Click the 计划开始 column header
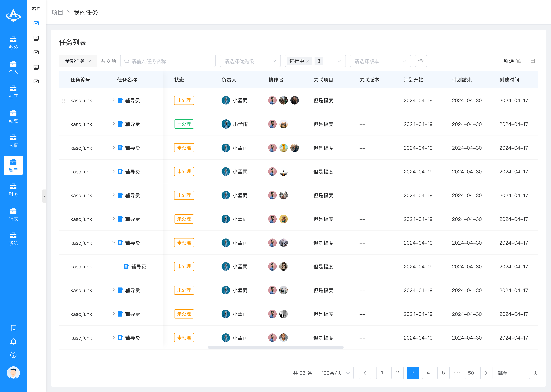The height and width of the screenshot is (392, 551). click(414, 80)
